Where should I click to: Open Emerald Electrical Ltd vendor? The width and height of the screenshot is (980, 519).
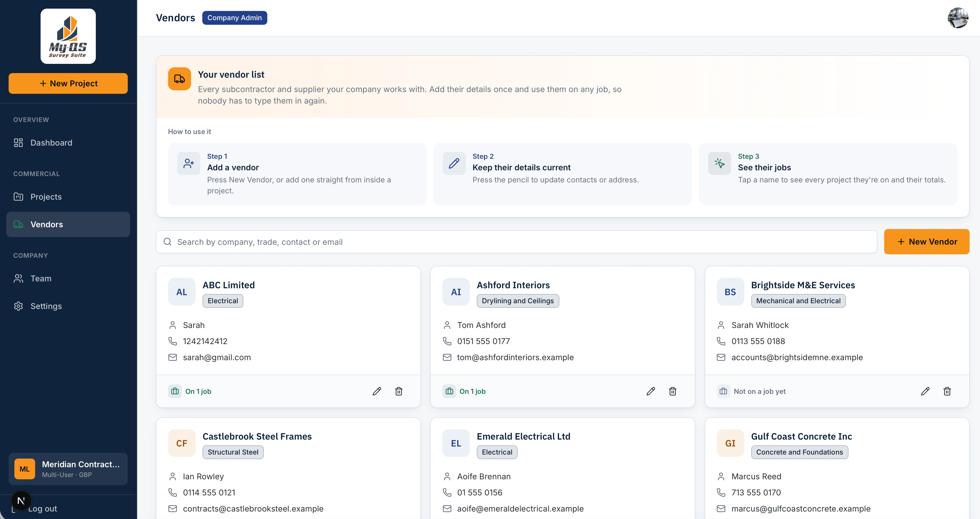pos(523,436)
